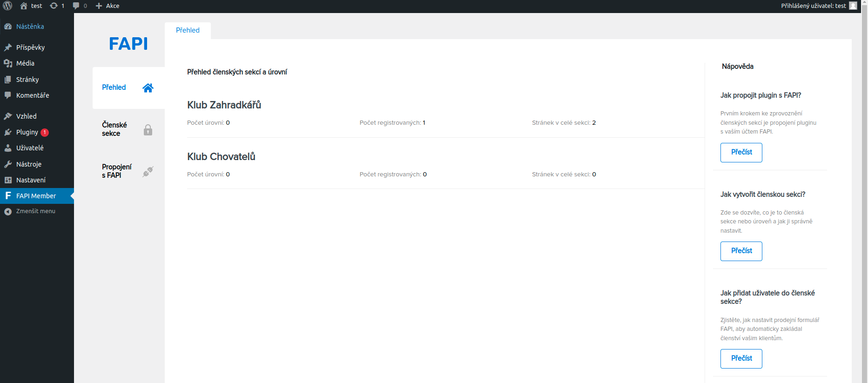Click Stránek v celé sekci: 2
The width and height of the screenshot is (868, 383).
coord(564,123)
